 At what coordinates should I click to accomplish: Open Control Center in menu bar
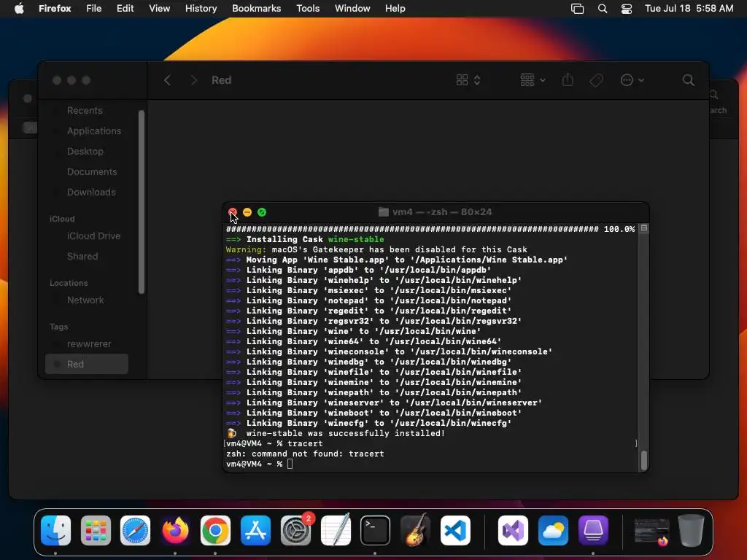coord(627,8)
